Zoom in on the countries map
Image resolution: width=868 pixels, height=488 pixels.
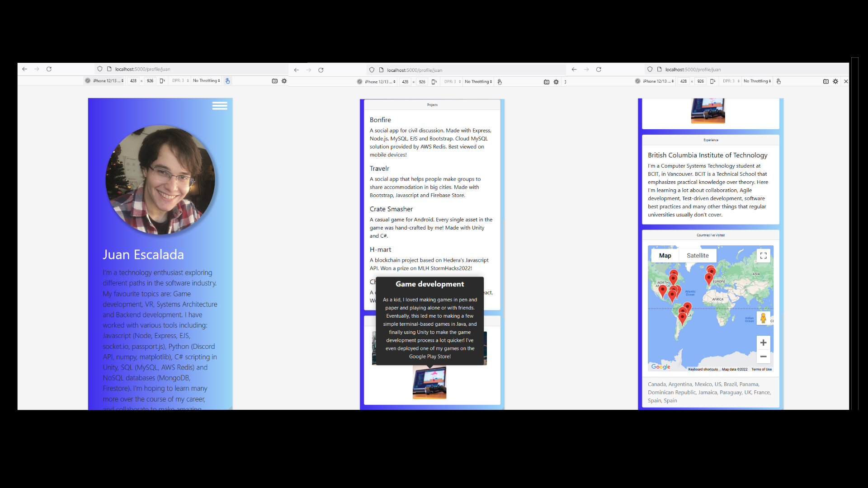(763, 343)
